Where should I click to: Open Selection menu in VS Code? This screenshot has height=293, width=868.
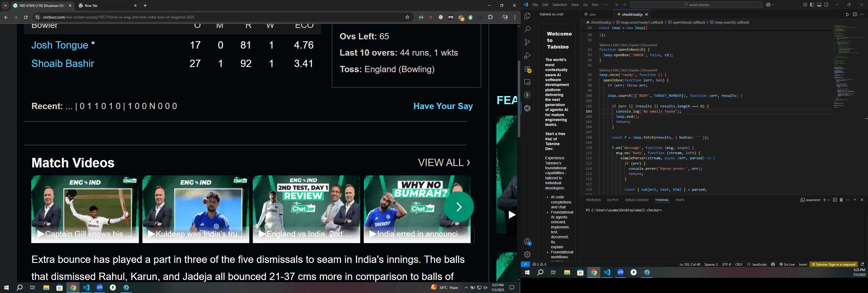[559, 5]
